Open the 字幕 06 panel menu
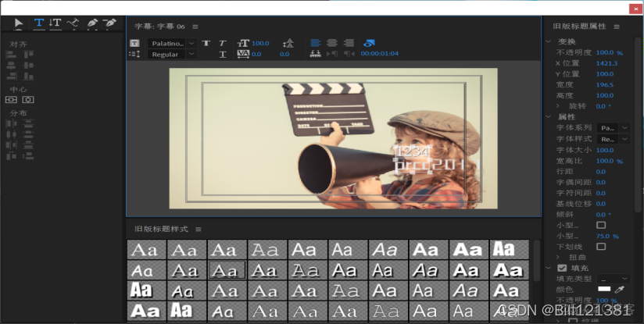 click(x=195, y=27)
